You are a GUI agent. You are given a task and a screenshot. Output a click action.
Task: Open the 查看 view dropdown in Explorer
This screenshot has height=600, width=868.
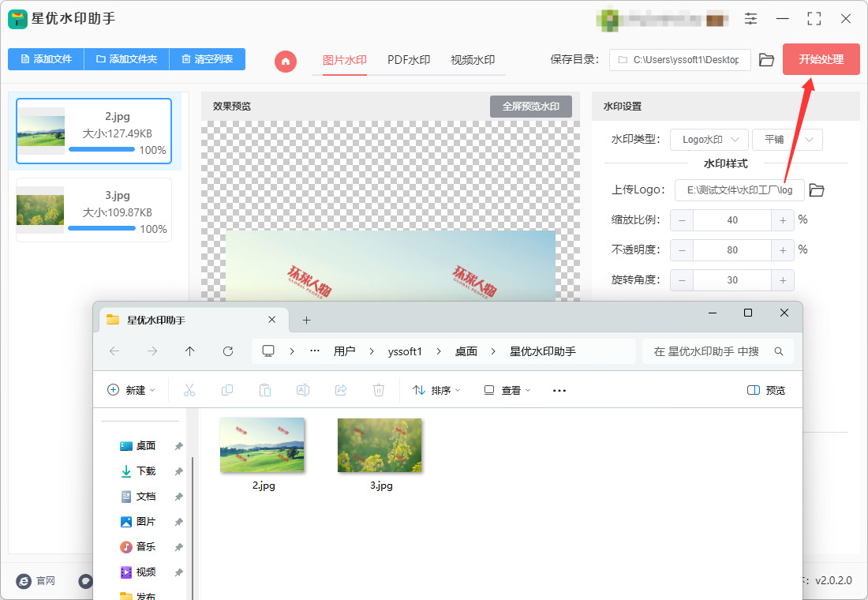507,391
